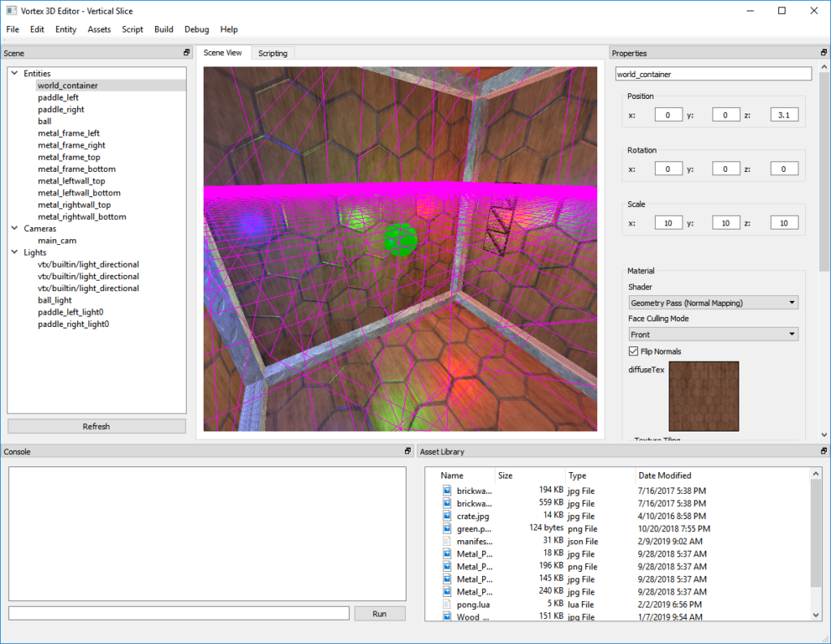Collapse the Cameras tree group
The width and height of the screenshot is (831, 644).
[15, 229]
